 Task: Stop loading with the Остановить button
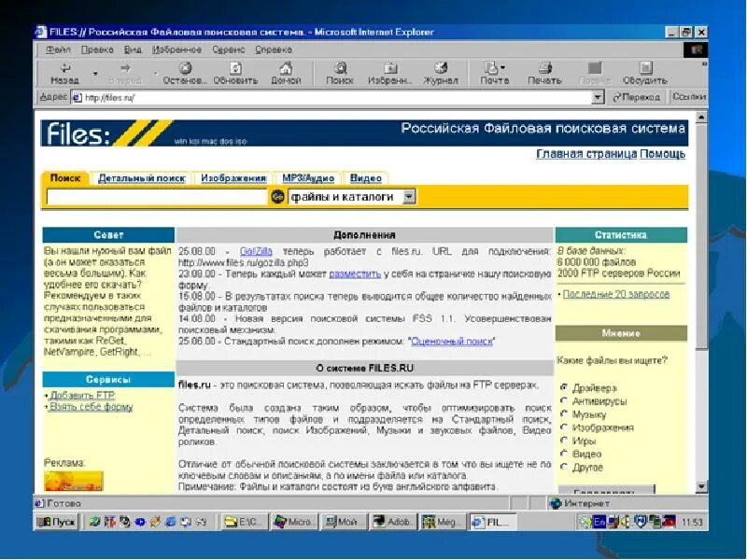click(185, 74)
